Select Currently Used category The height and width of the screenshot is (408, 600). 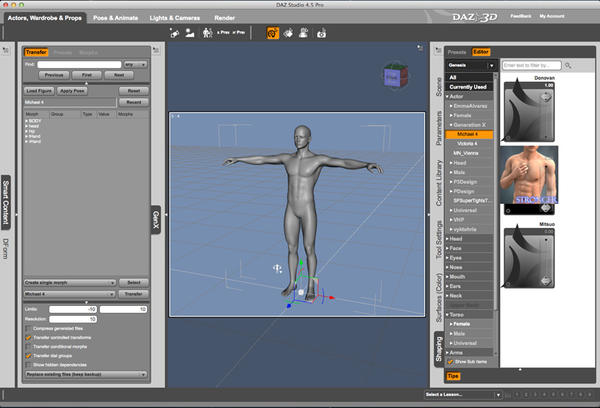pyautogui.click(x=468, y=87)
